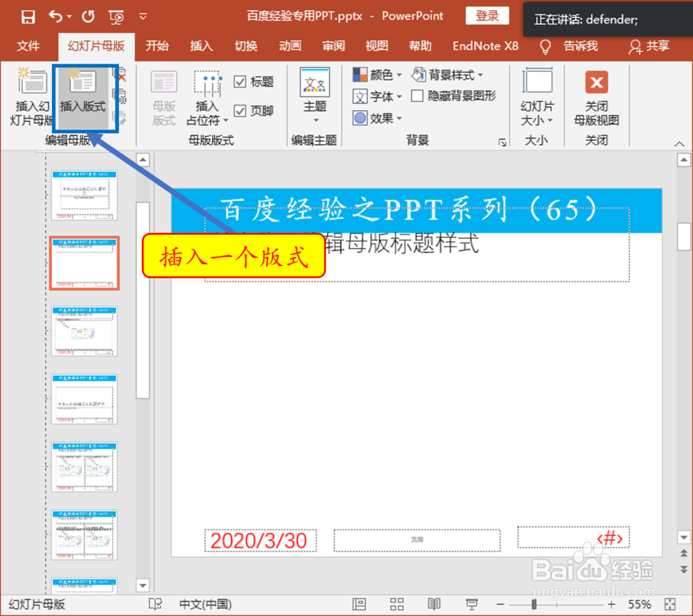Open the undo history dropdown arrow
The width and height of the screenshot is (693, 616).
(69, 17)
